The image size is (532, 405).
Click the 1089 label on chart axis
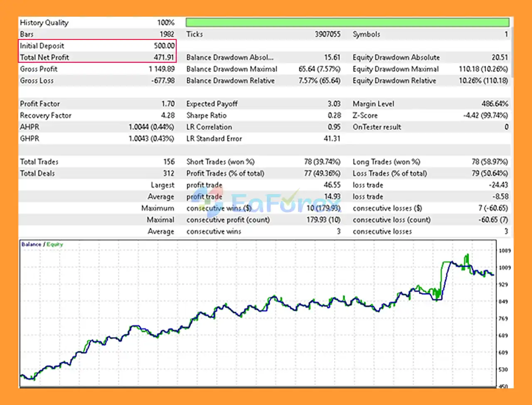pos(505,250)
